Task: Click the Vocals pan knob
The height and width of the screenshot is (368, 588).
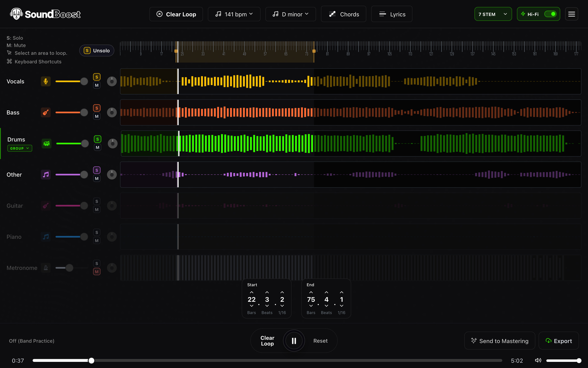Action: point(112,82)
